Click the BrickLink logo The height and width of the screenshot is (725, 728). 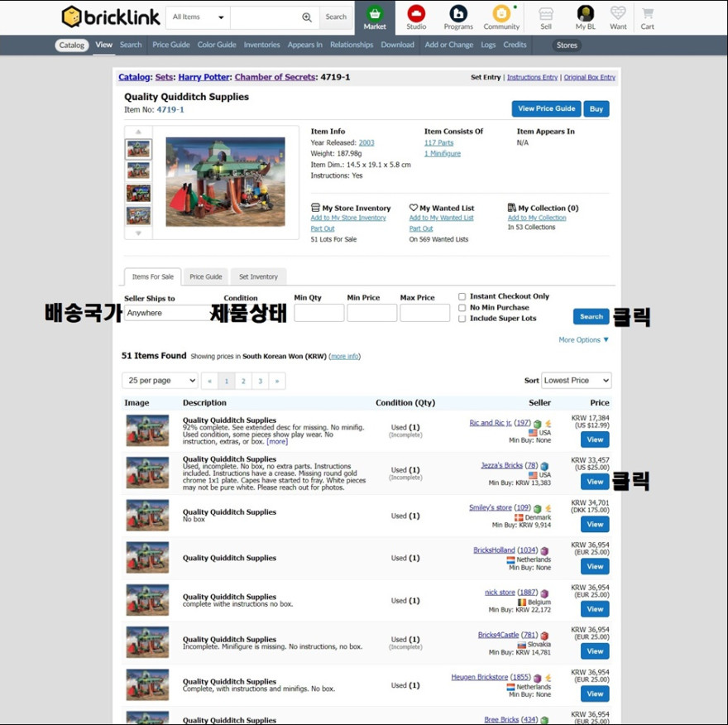(x=111, y=17)
